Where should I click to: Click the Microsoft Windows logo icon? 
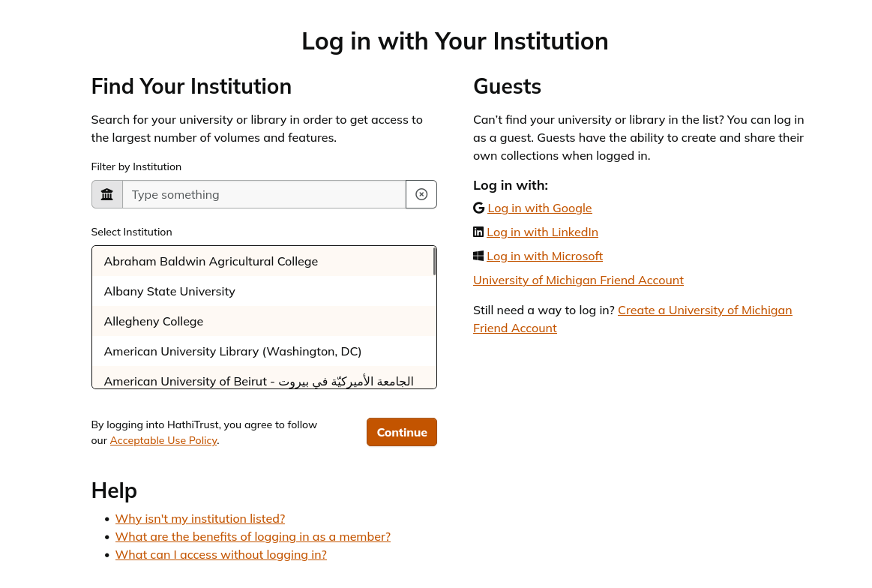click(x=478, y=256)
